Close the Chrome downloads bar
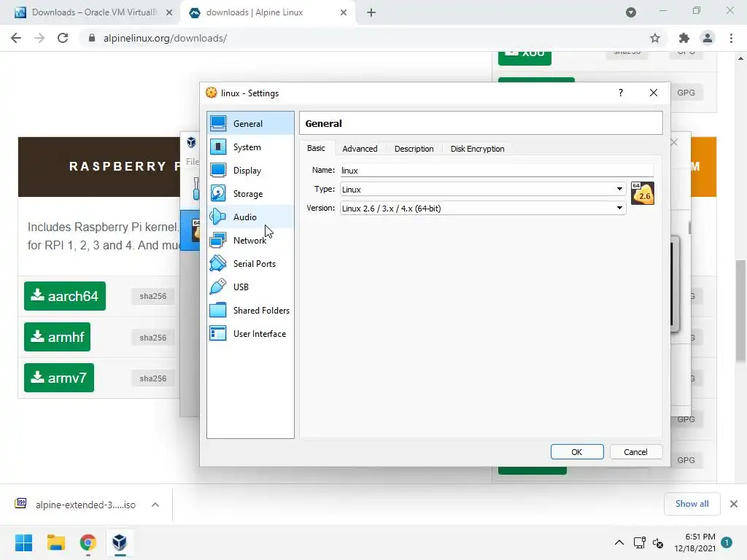 point(734,504)
